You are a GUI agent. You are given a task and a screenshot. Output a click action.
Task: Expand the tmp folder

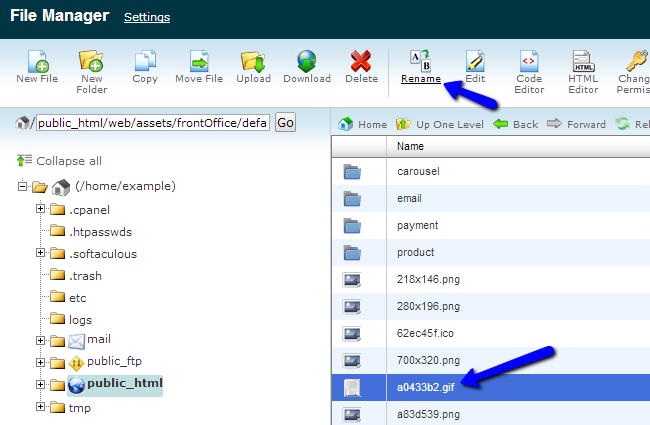(40, 406)
